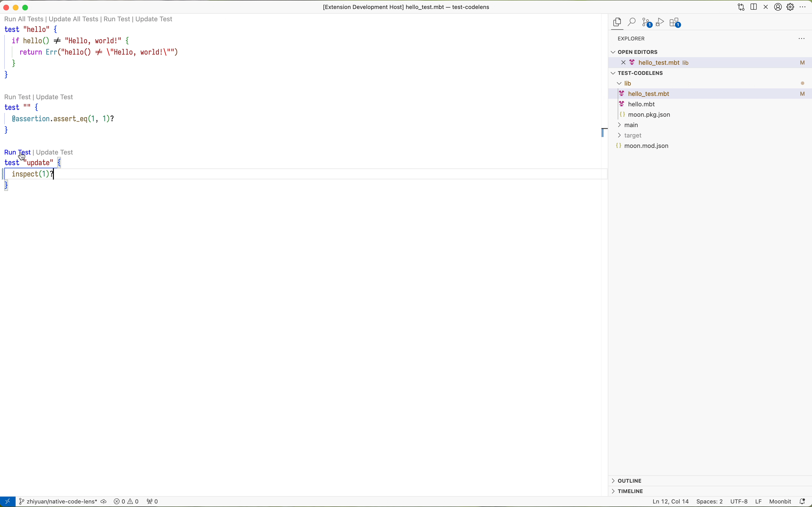Open the Extensions view

click(x=674, y=22)
